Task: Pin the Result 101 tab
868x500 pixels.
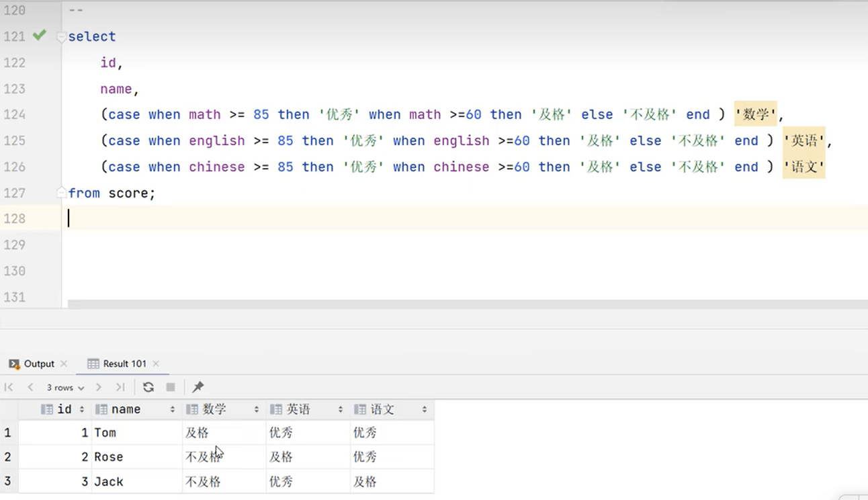Action: [x=198, y=387]
